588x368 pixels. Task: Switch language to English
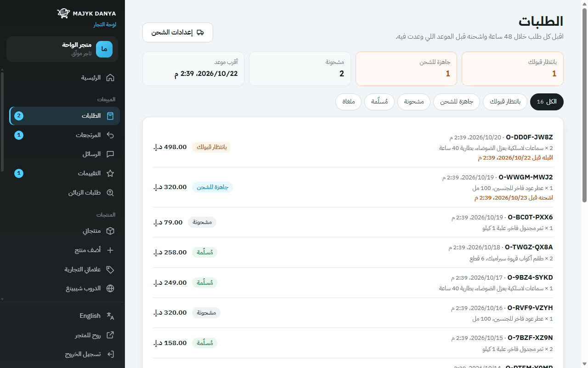tap(64, 316)
